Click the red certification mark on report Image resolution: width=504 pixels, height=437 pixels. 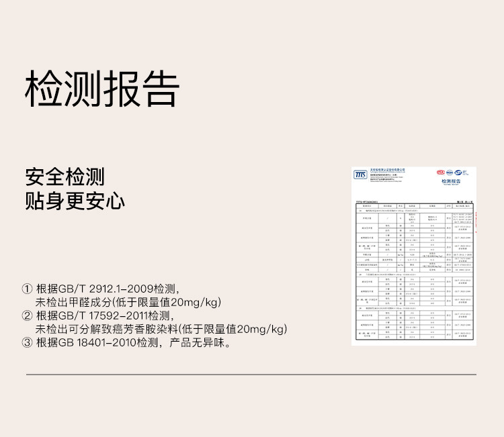click(x=442, y=173)
